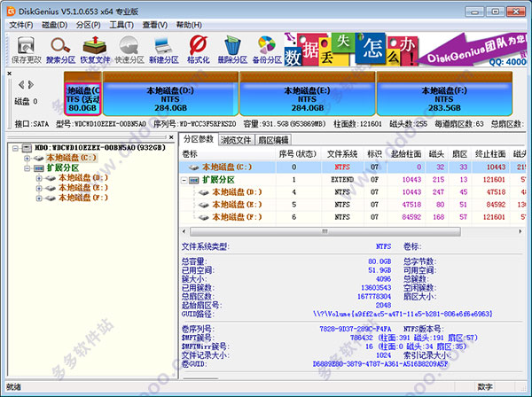Click 扩展分区 icon in partition table
Image resolution: width=532 pixels, height=397 pixels.
193,180
